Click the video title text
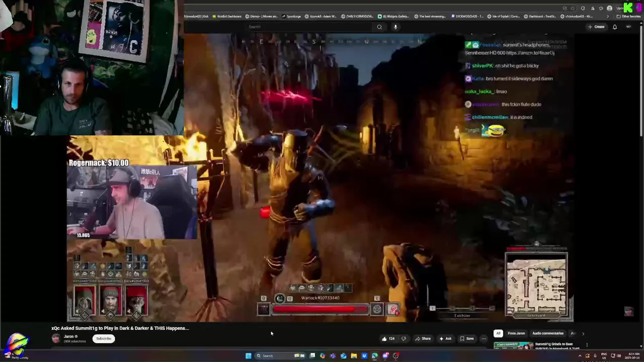Screen dimensions: 644x362 tap(120, 328)
